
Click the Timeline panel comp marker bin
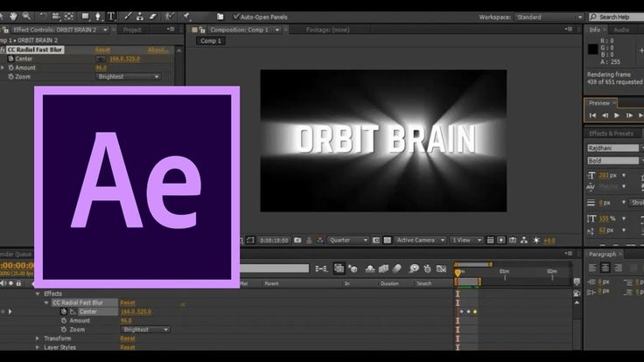[x=577, y=282]
